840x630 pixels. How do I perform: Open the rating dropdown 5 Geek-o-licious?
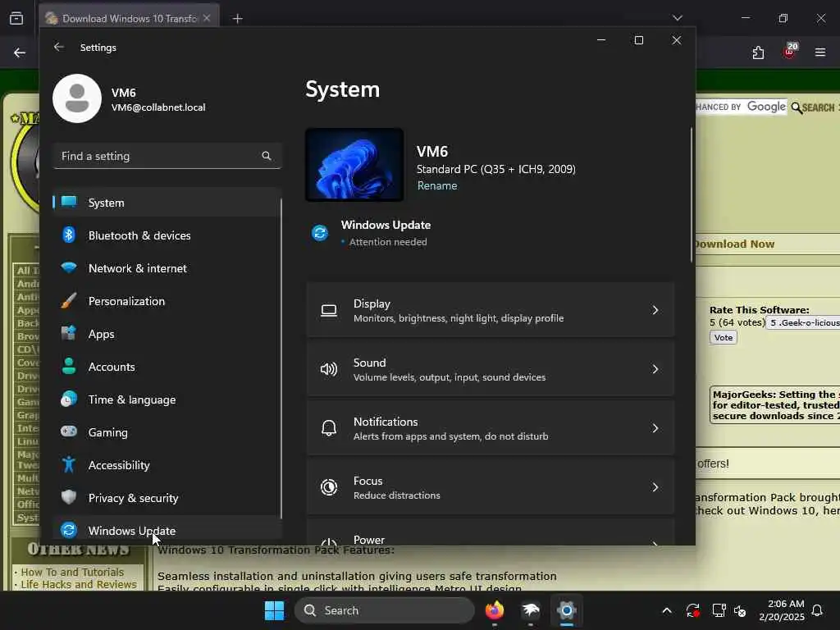(804, 322)
